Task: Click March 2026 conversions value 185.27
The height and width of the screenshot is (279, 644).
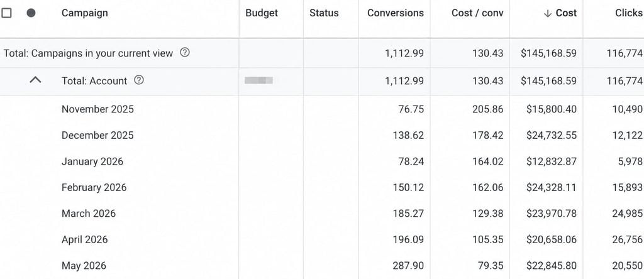Action: click(408, 214)
